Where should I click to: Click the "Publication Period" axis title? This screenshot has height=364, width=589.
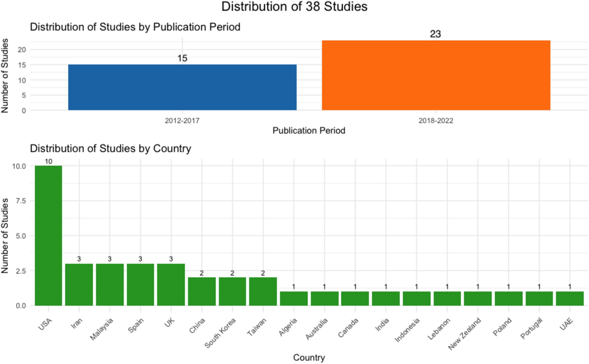tap(309, 131)
